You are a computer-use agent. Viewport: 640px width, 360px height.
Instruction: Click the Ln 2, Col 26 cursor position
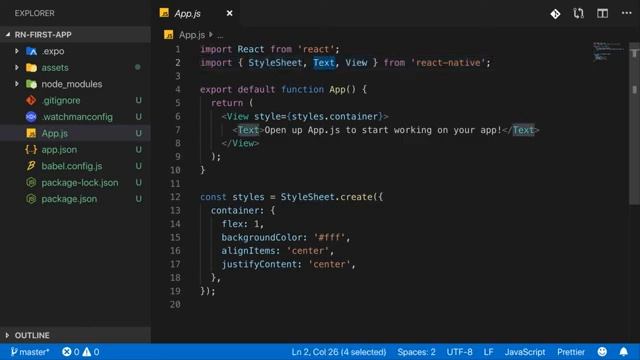[x=338, y=352]
